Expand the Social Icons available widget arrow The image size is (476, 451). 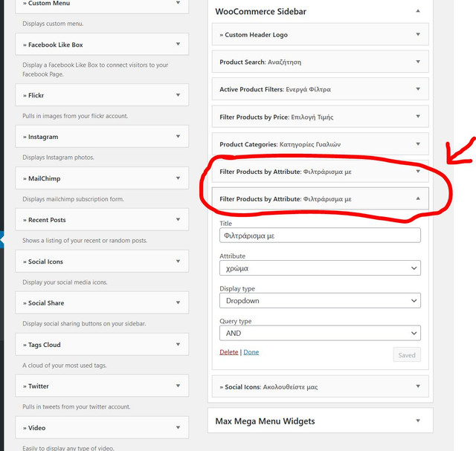click(x=178, y=261)
